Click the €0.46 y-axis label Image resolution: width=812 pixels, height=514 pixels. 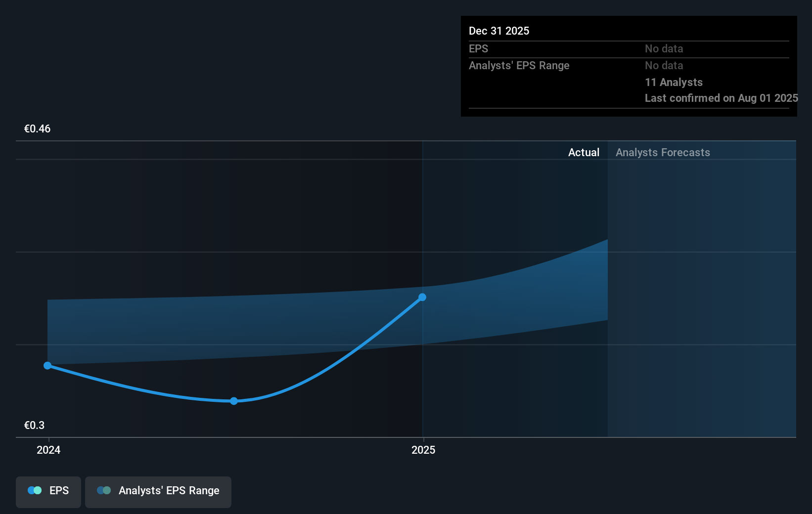pyautogui.click(x=37, y=128)
